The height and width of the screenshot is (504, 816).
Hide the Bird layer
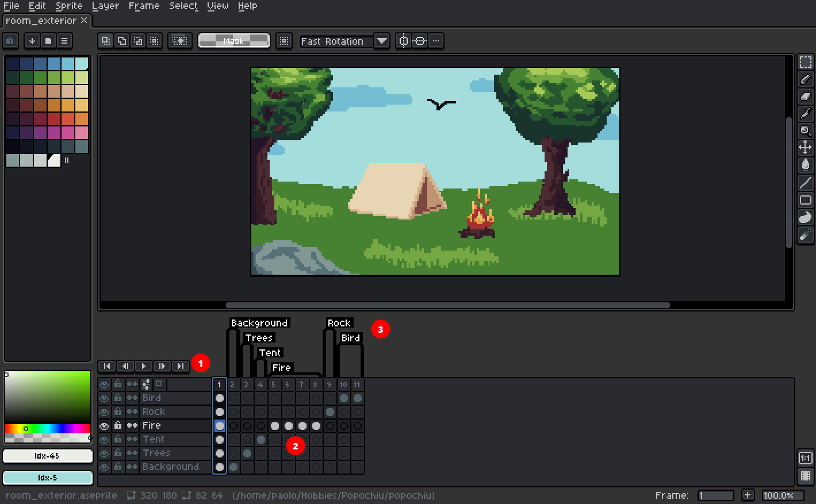click(104, 398)
